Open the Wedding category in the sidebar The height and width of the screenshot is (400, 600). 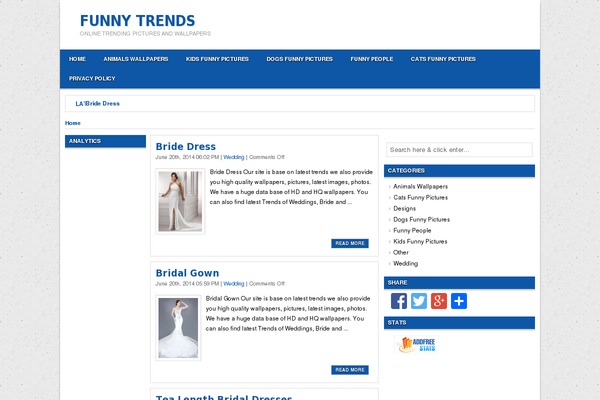(x=406, y=263)
